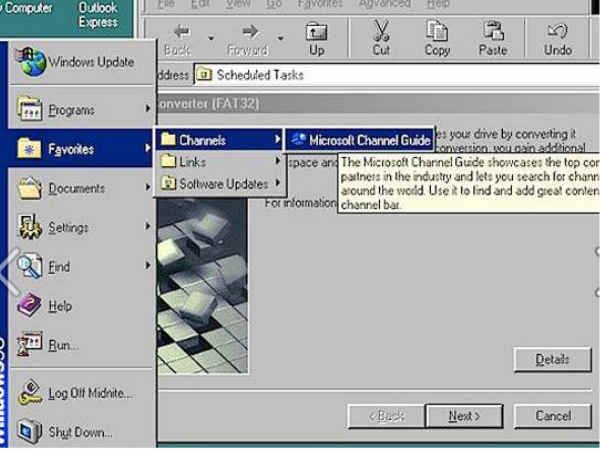Click the Scheduled Tasks folder icon in the address bar
This screenshot has width=600, height=450.
pyautogui.click(x=204, y=75)
